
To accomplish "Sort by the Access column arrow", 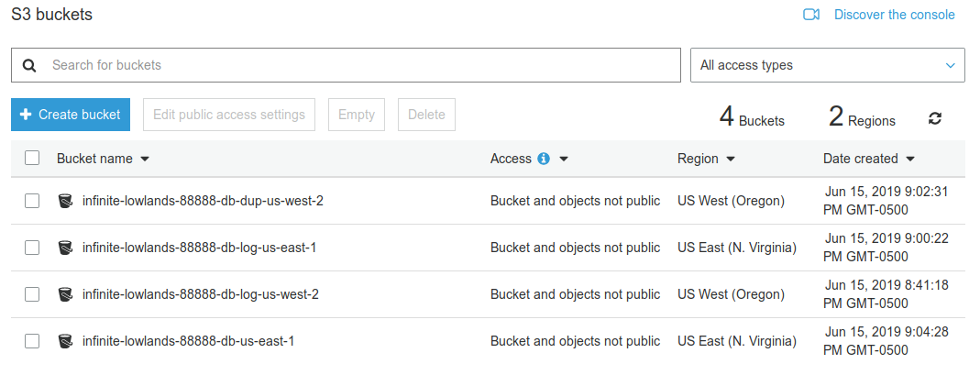I will [x=563, y=160].
